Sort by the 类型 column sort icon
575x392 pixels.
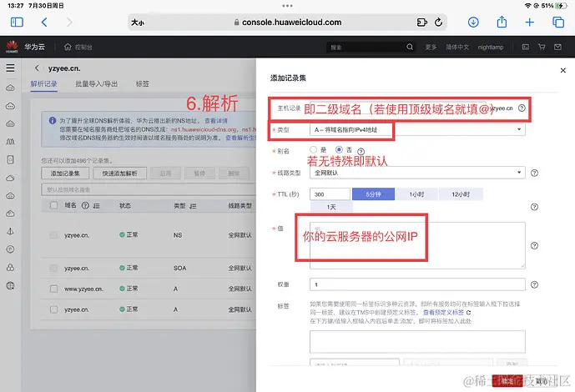193,206
